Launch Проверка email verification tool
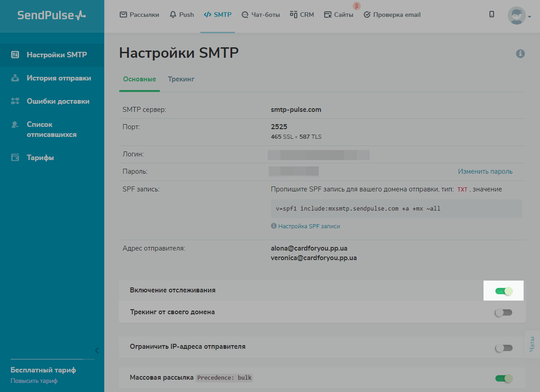 point(367,15)
